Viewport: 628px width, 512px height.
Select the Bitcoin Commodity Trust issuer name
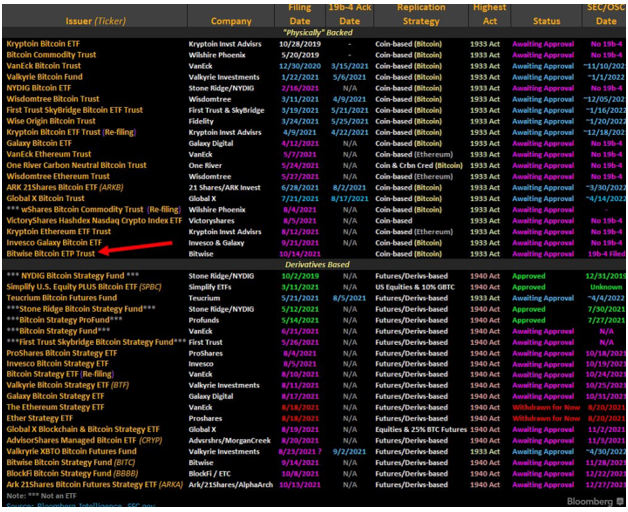(x=51, y=55)
